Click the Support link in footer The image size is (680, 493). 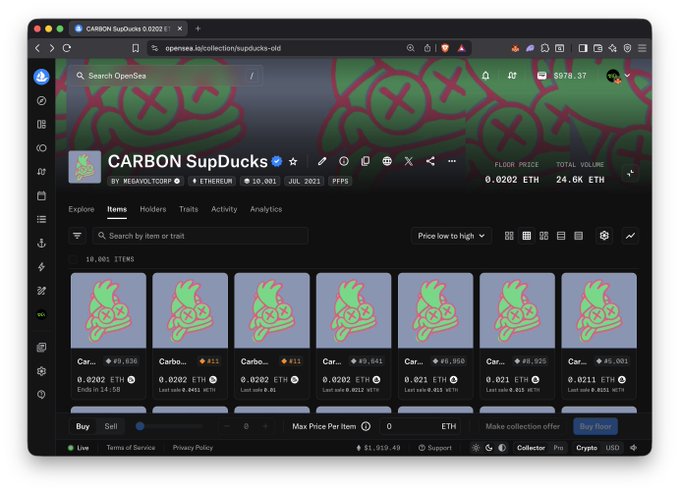(435, 447)
